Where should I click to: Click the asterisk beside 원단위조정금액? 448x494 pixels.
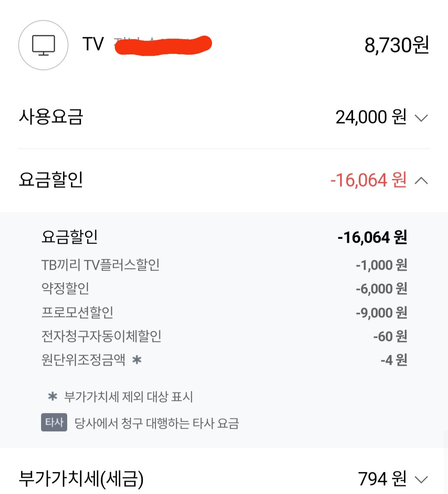coord(137,359)
